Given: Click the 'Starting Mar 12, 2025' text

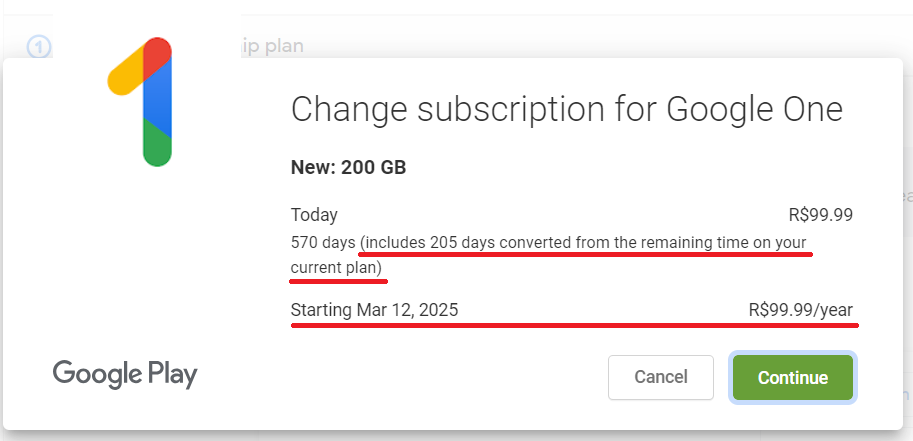Looking at the screenshot, I should 374,310.
